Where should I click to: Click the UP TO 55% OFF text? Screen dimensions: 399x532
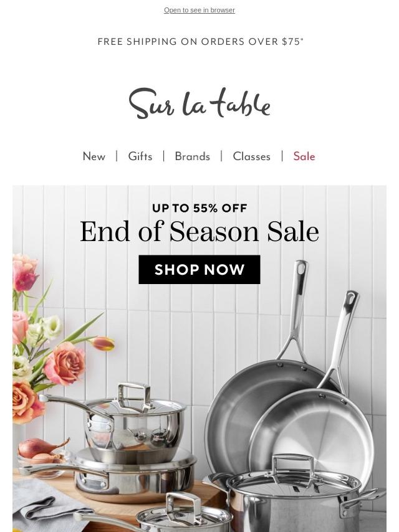(199, 208)
